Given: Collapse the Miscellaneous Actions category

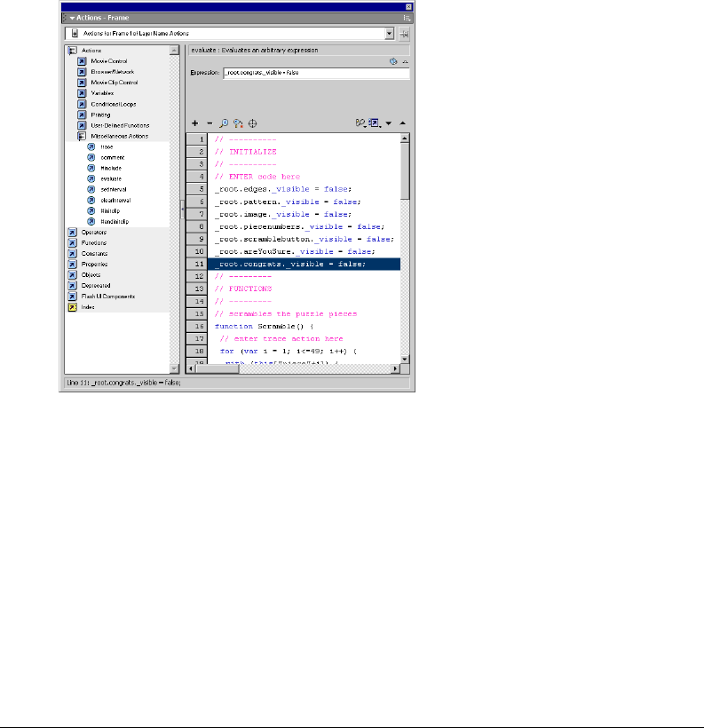Looking at the screenshot, I should tap(82, 136).
